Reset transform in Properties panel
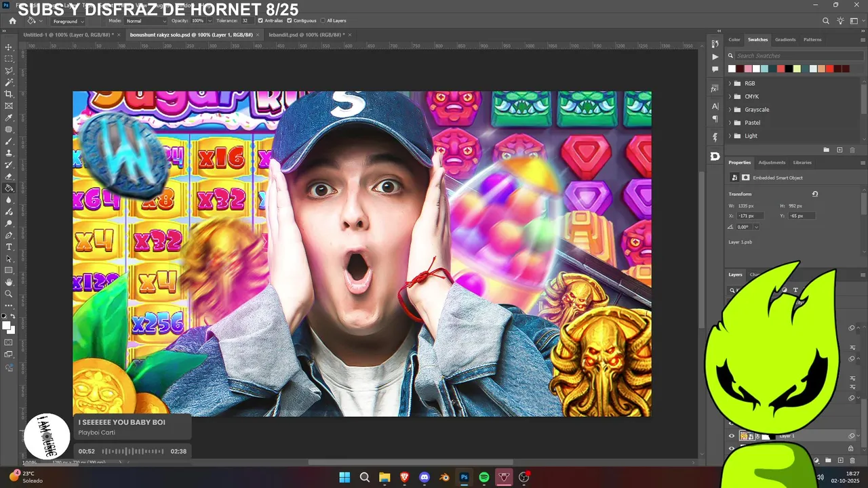 tap(815, 194)
